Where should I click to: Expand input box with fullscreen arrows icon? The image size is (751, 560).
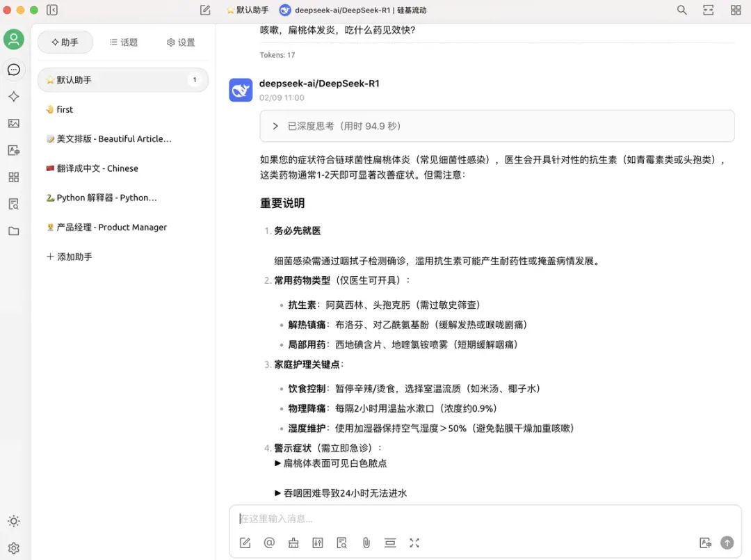coord(414,543)
